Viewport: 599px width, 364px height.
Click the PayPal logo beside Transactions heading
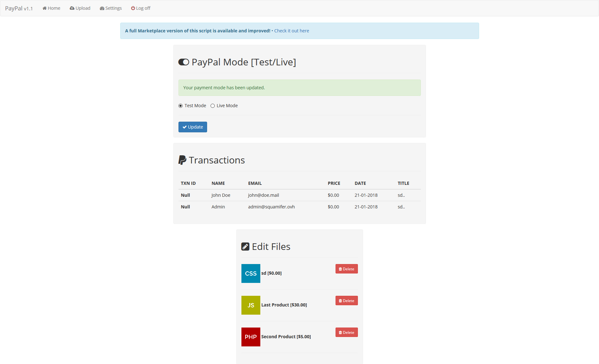tap(182, 160)
